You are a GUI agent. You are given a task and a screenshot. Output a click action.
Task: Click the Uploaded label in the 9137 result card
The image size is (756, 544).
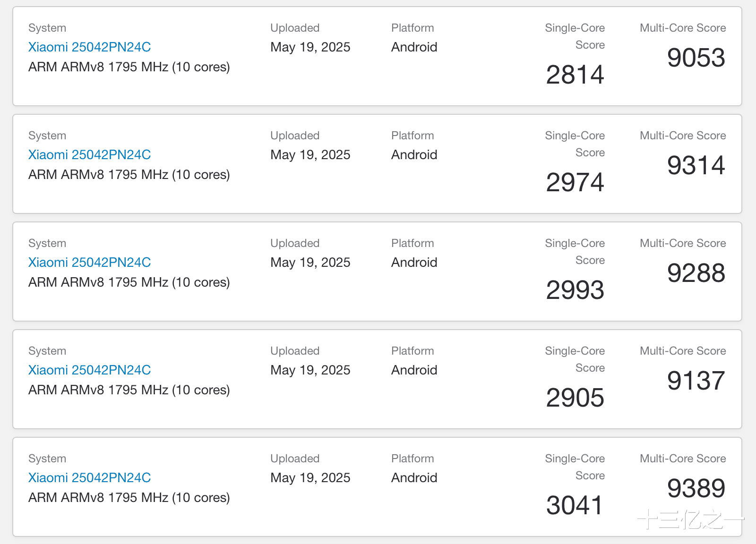tap(295, 351)
